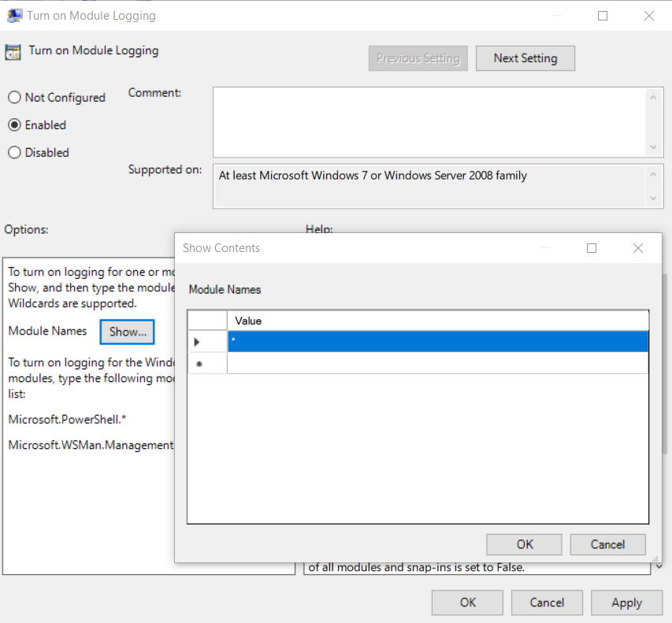Apply the policy changes
This screenshot has width=672, height=623.
626,603
